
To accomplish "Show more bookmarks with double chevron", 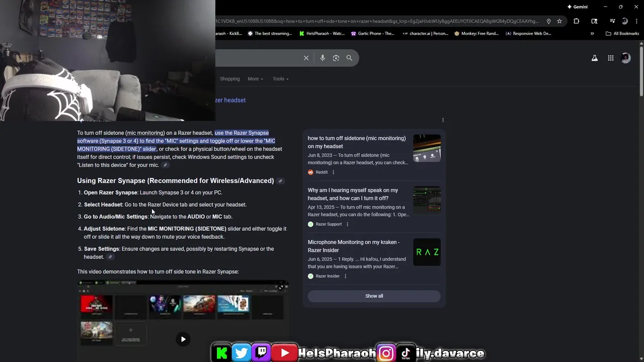I will (592, 34).
